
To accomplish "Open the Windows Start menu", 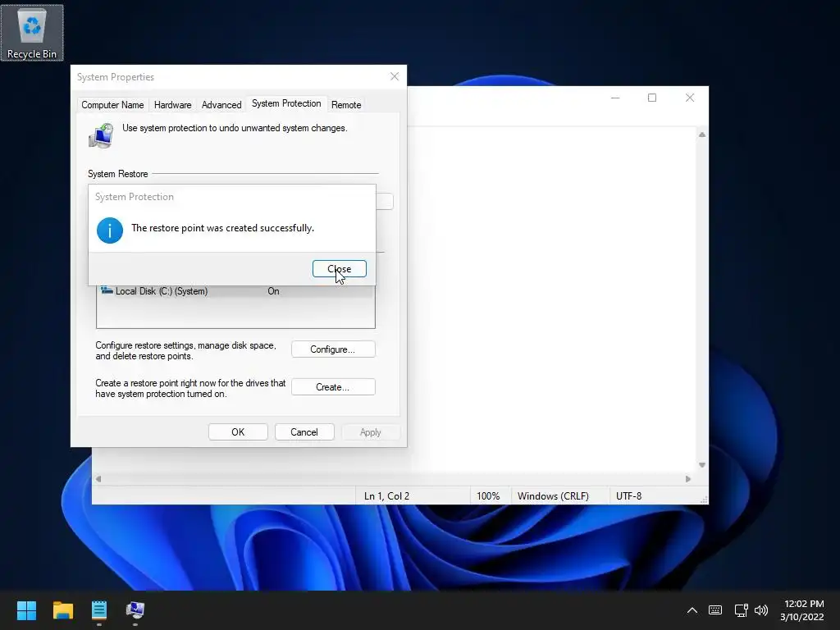I will [26, 610].
